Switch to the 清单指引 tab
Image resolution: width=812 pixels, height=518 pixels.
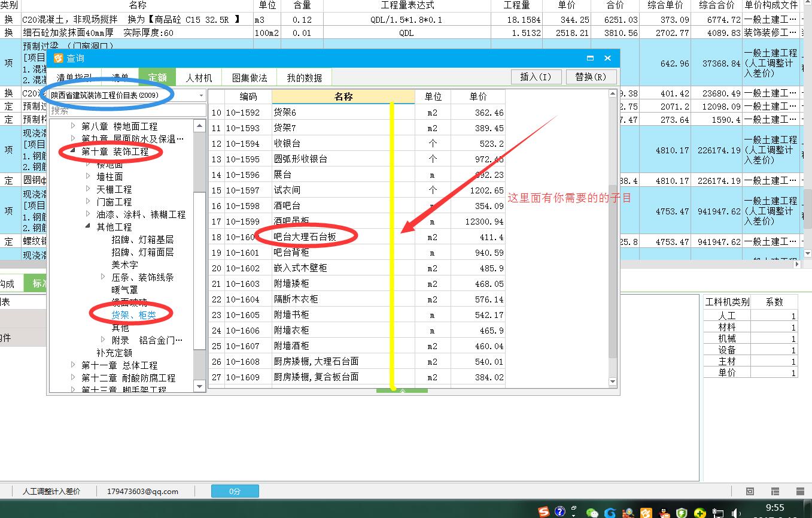point(74,78)
